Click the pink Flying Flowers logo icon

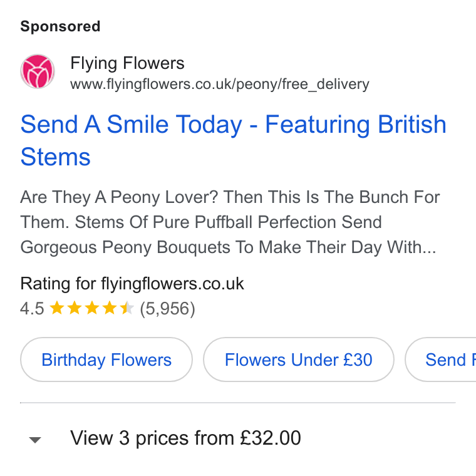tap(38, 71)
